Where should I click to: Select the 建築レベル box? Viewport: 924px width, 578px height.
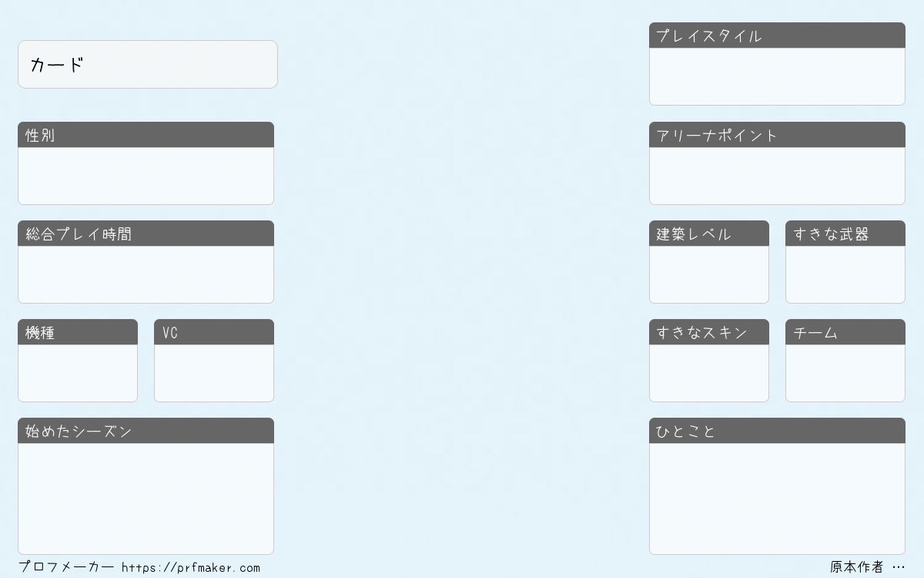pos(709,274)
